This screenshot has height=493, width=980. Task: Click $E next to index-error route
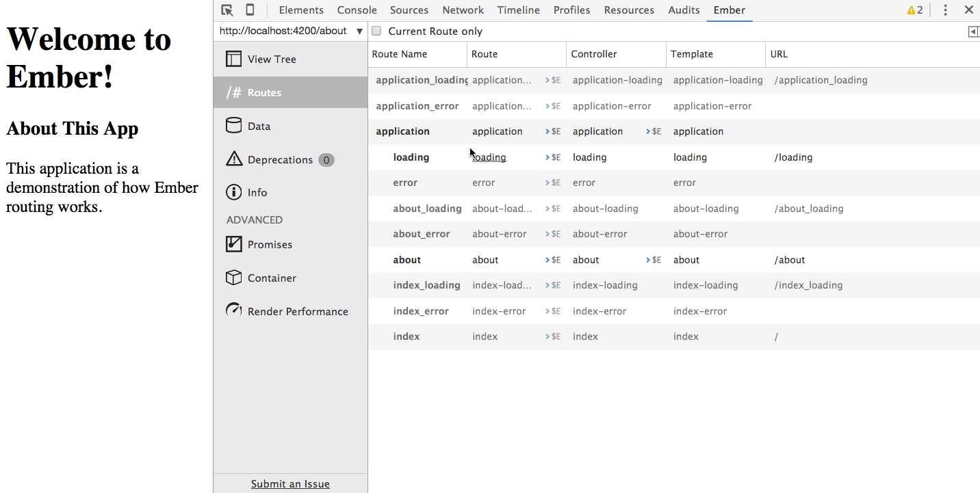[553, 311]
